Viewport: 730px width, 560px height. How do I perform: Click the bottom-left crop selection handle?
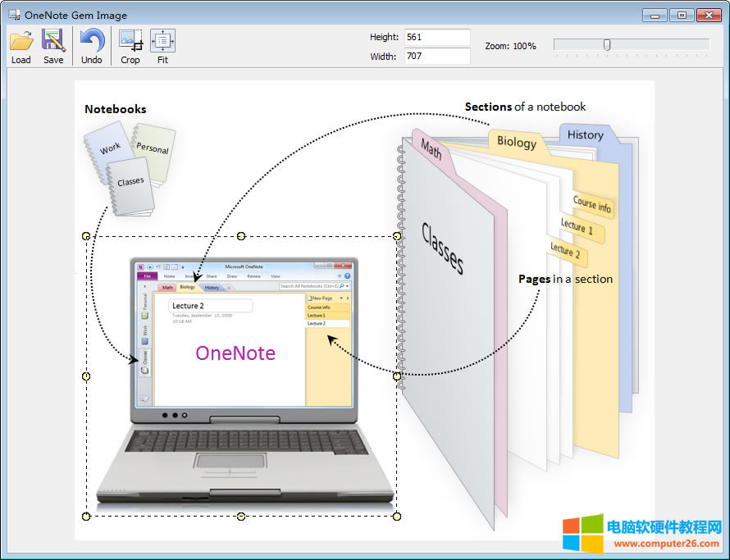point(86,517)
